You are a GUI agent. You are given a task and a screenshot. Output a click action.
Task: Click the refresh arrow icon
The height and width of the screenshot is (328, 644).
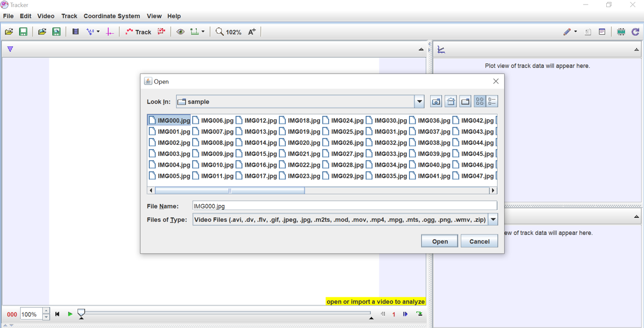tap(635, 32)
